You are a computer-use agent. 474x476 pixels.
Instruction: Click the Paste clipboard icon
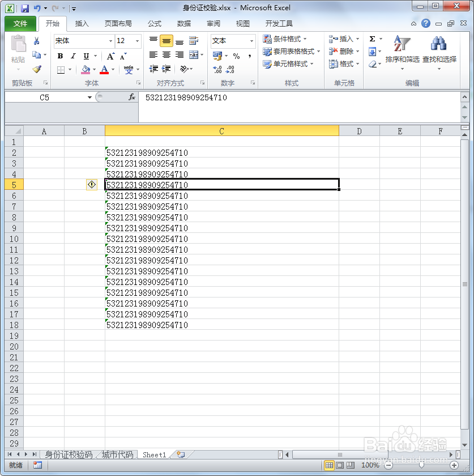click(x=18, y=44)
